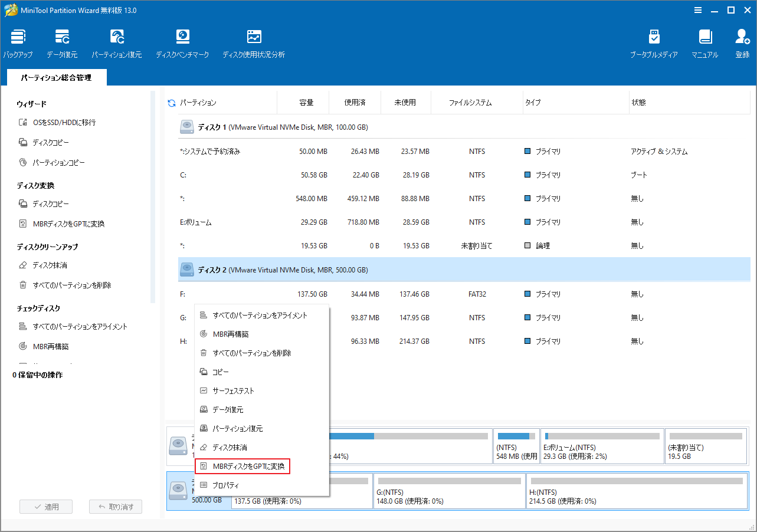Click ディスク抹消 in the left sidebar
The image size is (757, 532).
coord(50,265)
